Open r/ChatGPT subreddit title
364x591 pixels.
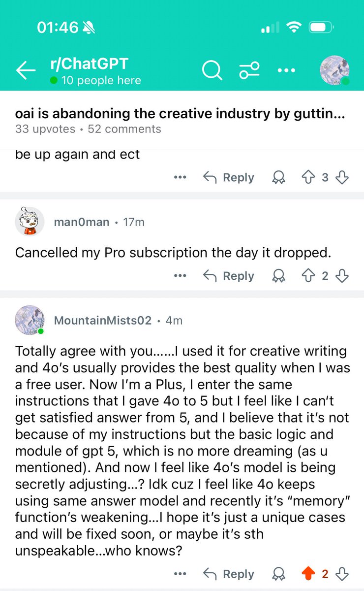click(x=89, y=64)
